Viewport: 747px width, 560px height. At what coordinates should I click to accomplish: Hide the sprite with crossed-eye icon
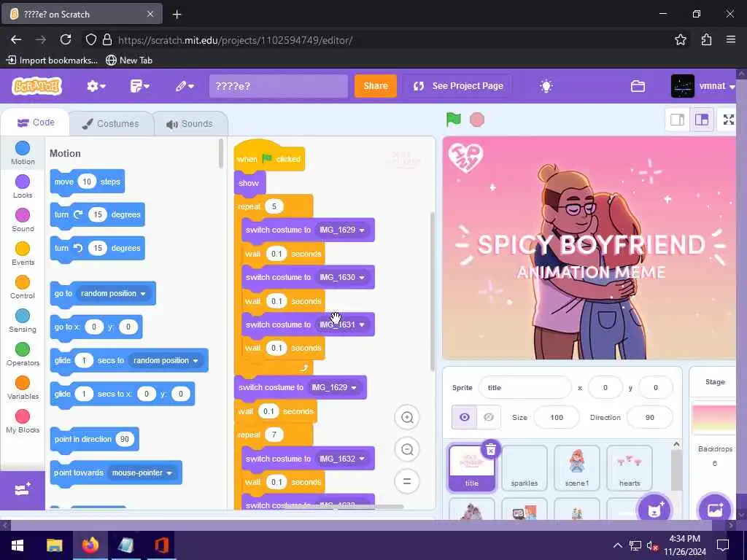(488, 418)
